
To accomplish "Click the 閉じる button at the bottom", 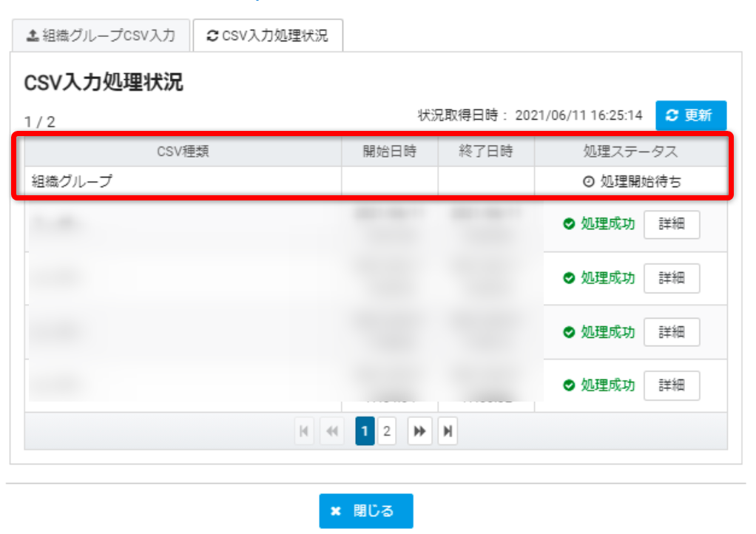I will point(366,511).
